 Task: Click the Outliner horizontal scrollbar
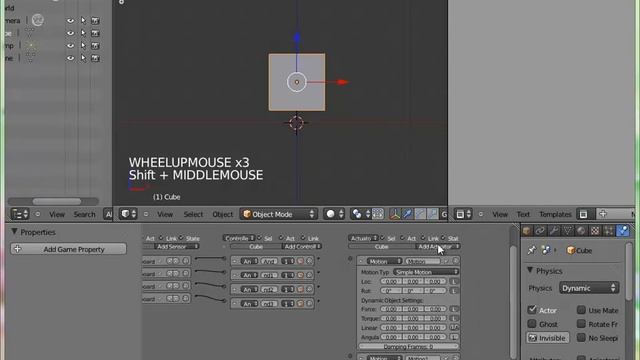[x=56, y=201]
